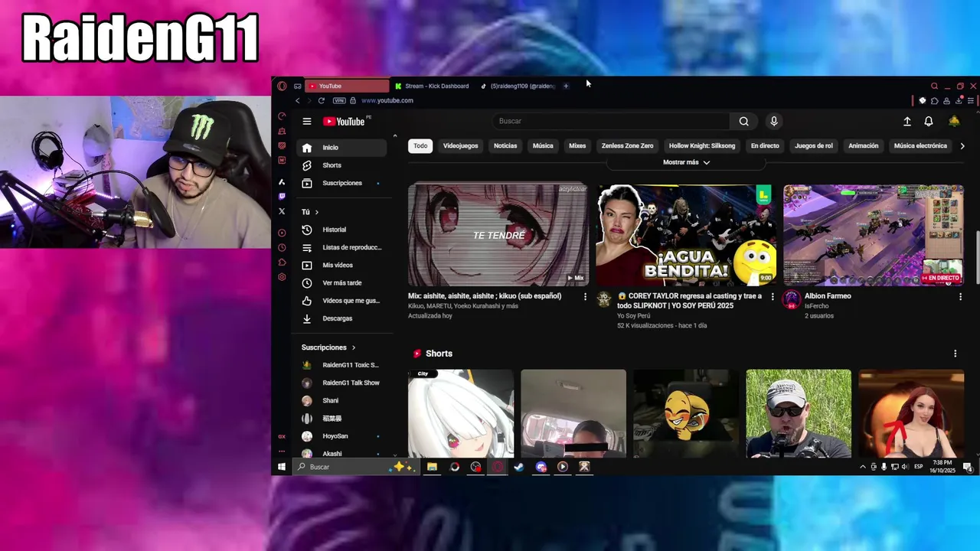Open GX Control speedometer icon in sidebar
The width and height of the screenshot is (980, 551).
pos(282,116)
